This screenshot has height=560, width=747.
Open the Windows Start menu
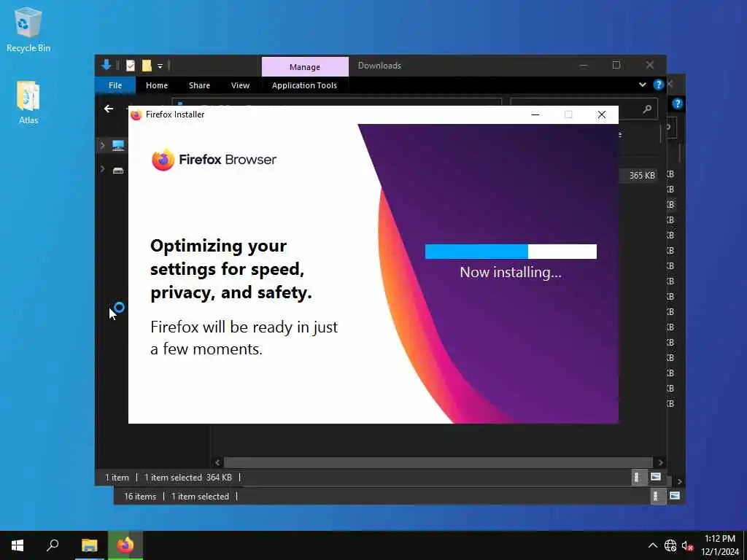[x=18, y=545]
